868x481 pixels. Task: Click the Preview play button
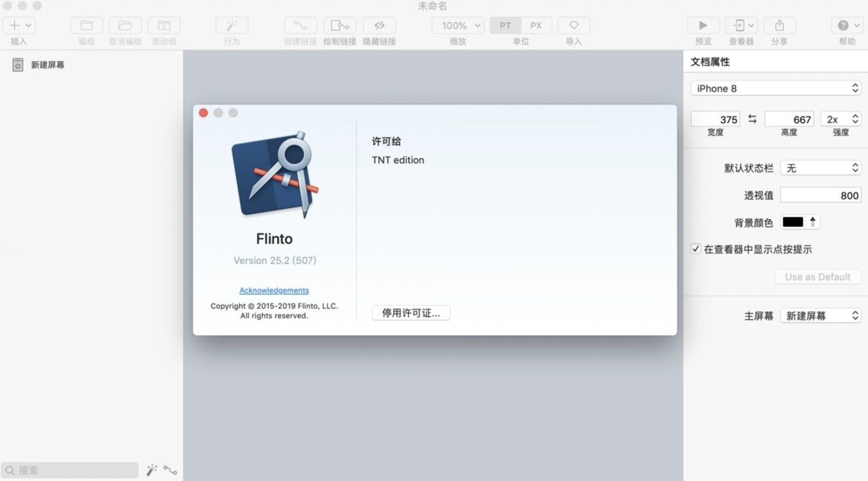[703, 26]
